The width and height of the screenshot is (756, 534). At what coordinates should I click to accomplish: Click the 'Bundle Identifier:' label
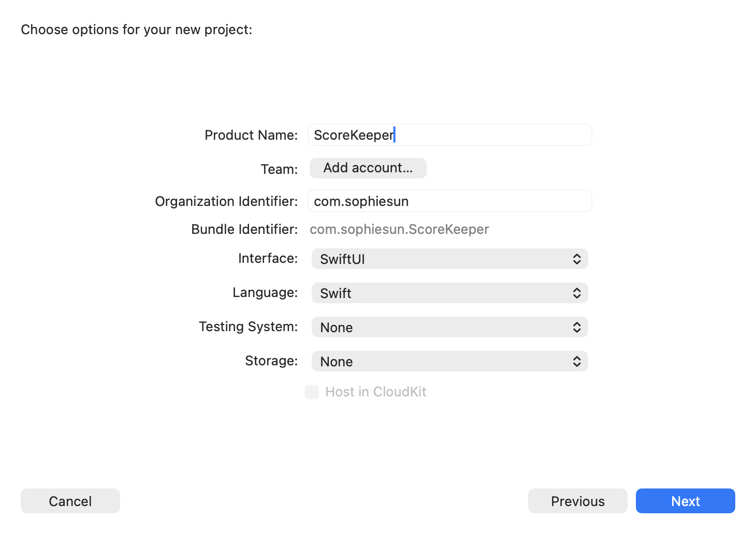244,229
